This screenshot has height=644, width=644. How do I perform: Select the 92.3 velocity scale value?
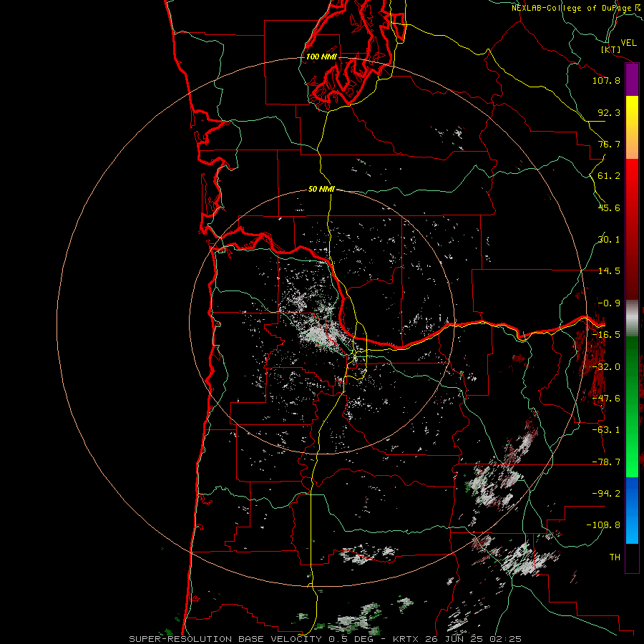pyautogui.click(x=609, y=112)
